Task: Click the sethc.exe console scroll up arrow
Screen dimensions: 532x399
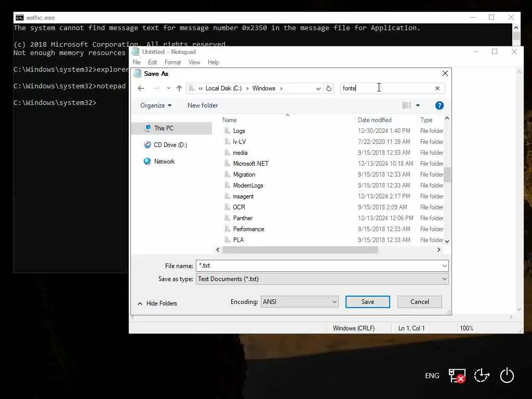Action: (516, 28)
